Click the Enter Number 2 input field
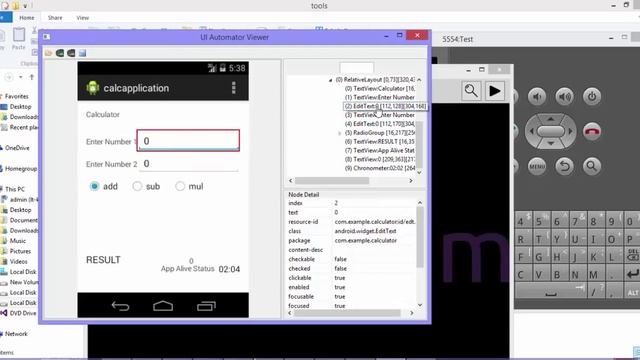 coord(188,164)
